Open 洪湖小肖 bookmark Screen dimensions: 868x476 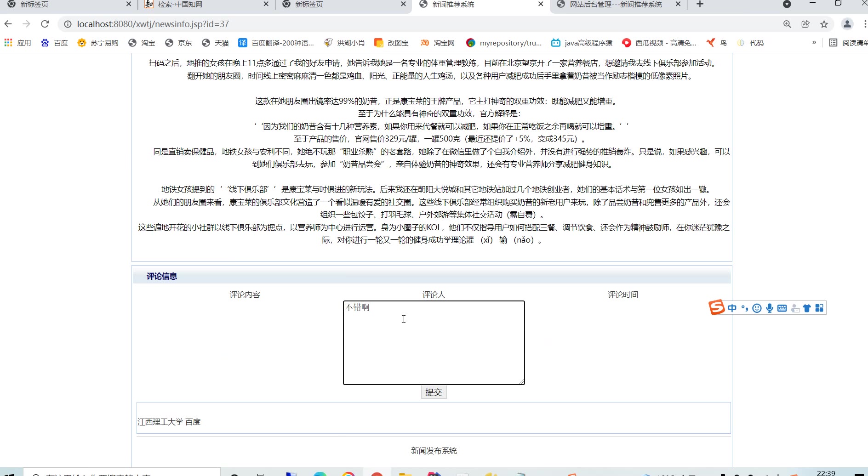pyautogui.click(x=344, y=43)
